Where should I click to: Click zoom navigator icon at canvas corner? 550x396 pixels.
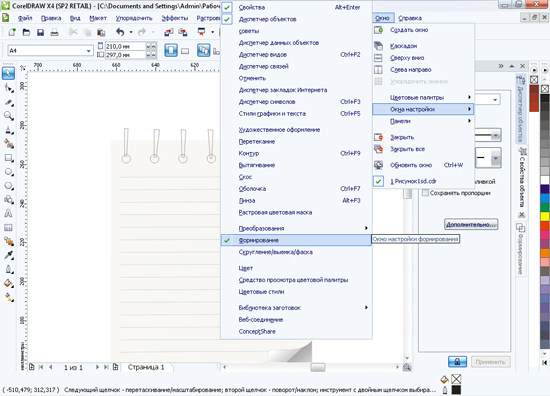coord(407,367)
